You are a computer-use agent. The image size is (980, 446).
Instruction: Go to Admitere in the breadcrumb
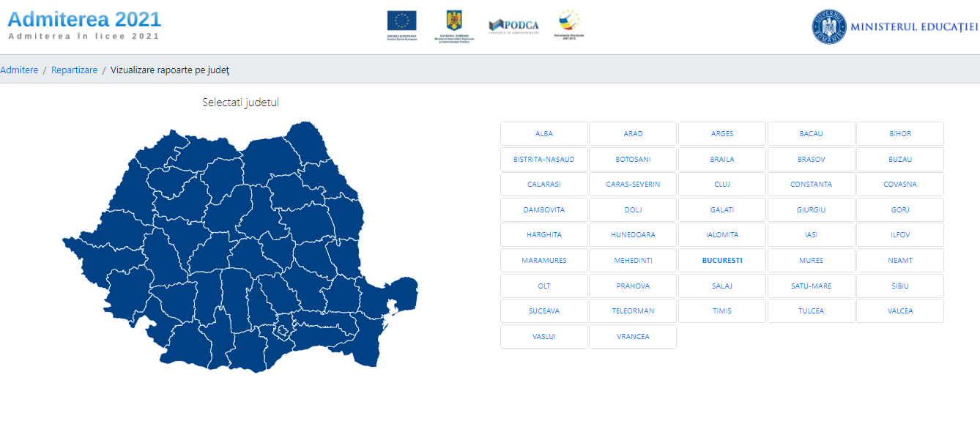19,70
